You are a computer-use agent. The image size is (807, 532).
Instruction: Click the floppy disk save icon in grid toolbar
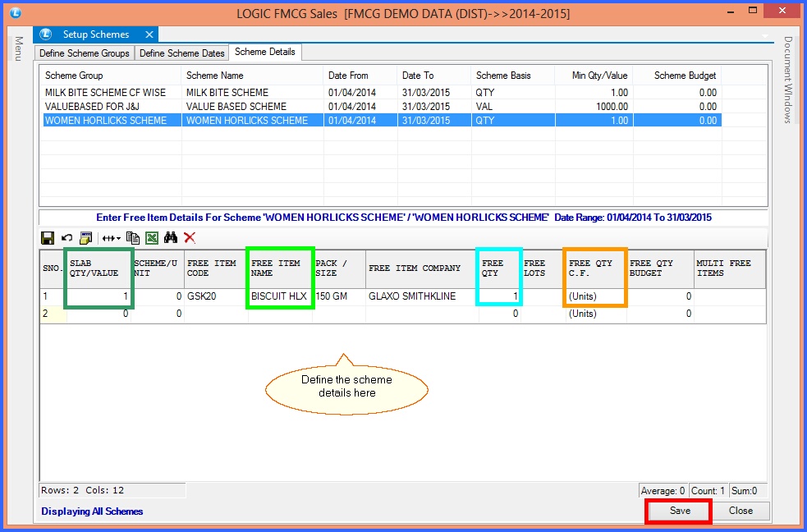(x=48, y=238)
